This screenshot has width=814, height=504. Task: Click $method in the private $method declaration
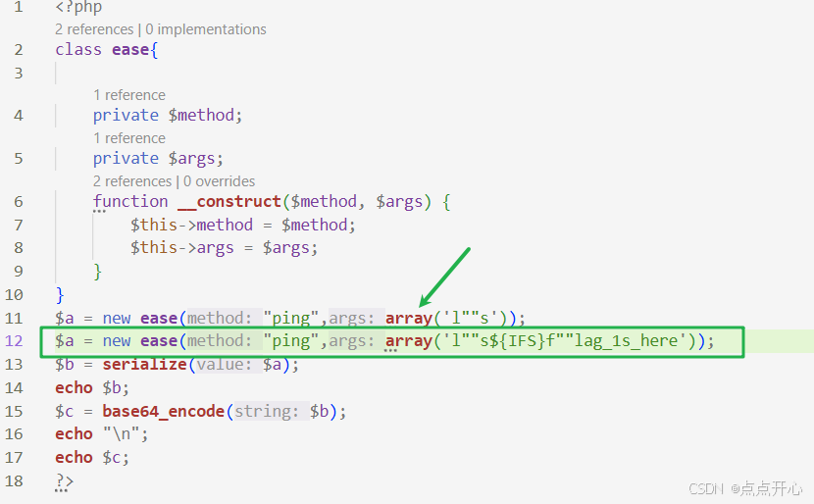pos(201,115)
